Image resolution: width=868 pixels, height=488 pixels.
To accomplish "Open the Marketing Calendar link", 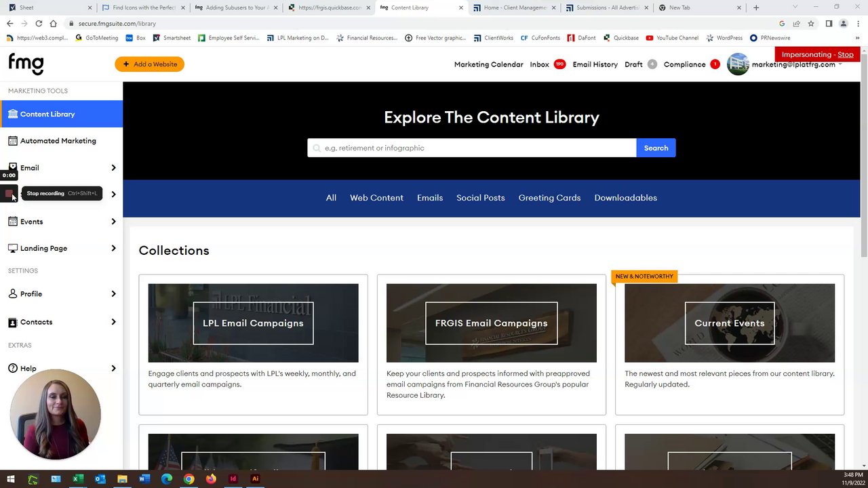I will pos(488,64).
